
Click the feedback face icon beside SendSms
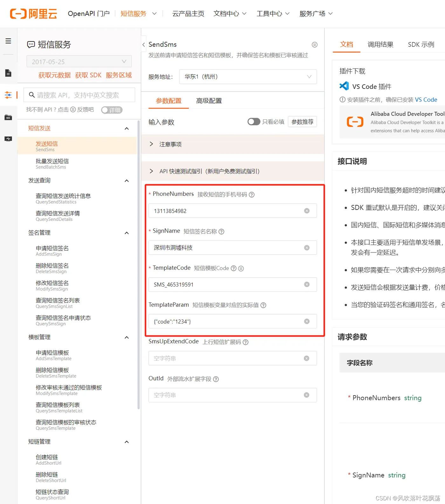coord(315,45)
